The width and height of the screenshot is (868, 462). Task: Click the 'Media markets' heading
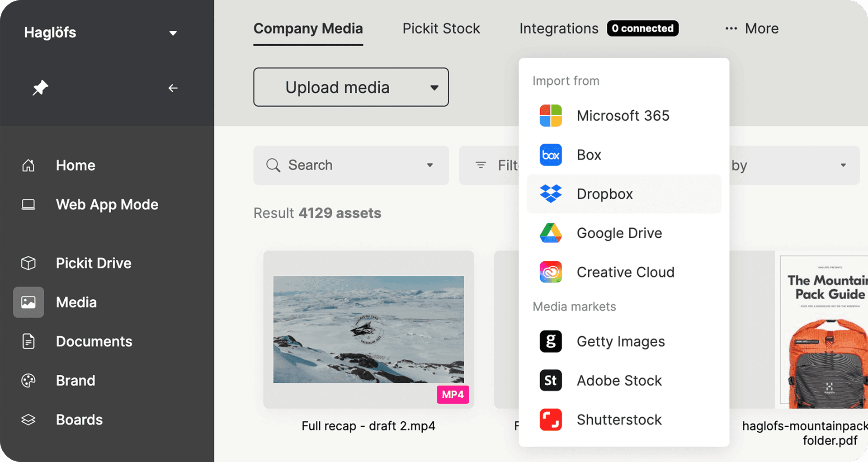574,306
